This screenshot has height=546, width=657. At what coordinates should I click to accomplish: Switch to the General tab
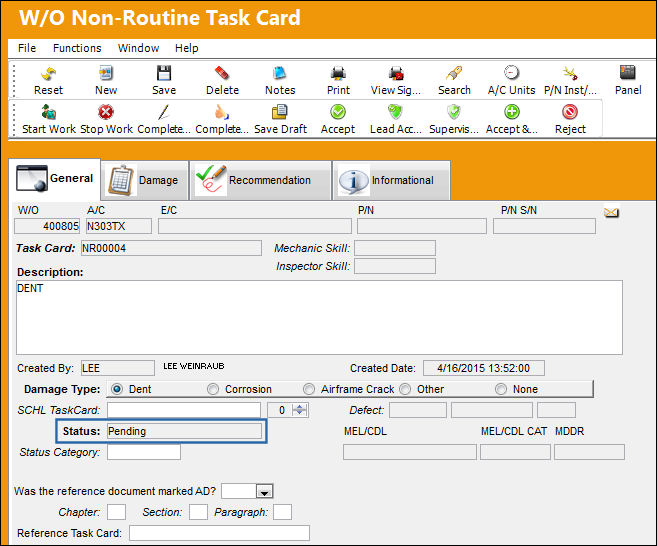point(55,179)
